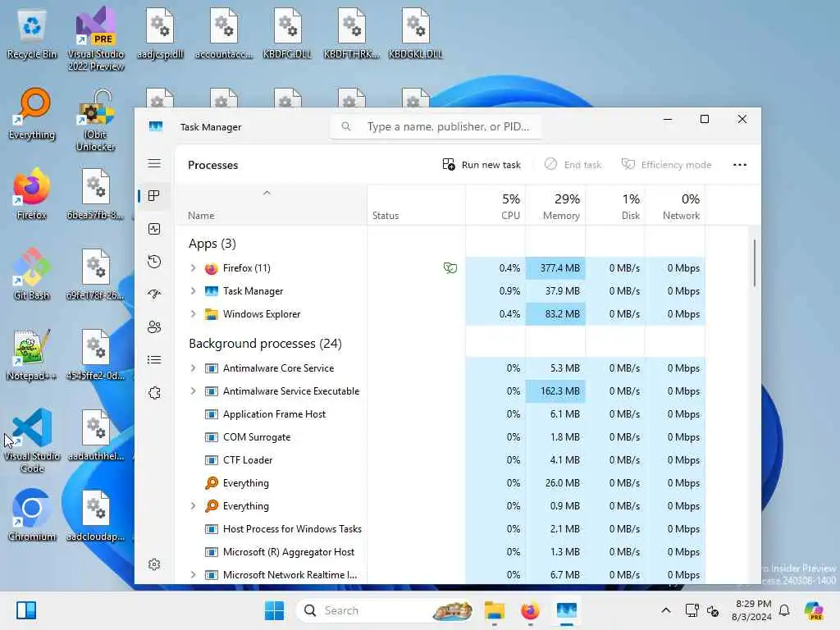
Task: Open Recycle Bin on the desktop
Action: (x=32, y=34)
